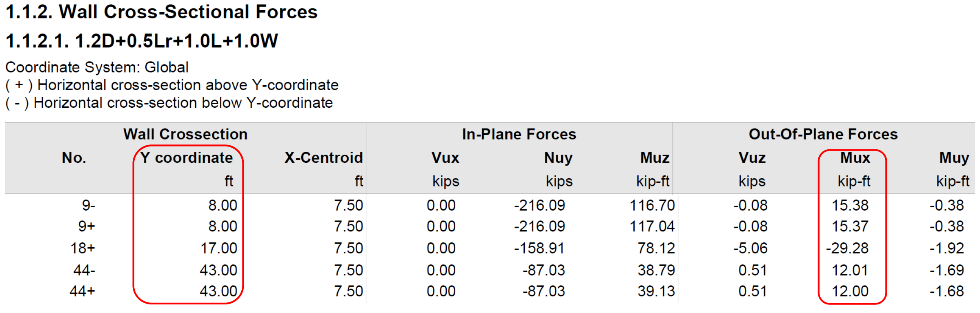980x313 pixels.
Task: Select the Y coordinate cell showing 17.00
Action: (219, 249)
